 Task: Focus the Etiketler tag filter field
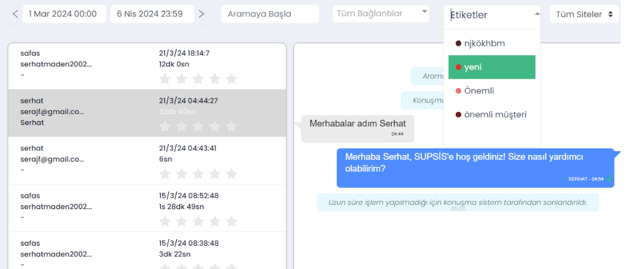(489, 15)
